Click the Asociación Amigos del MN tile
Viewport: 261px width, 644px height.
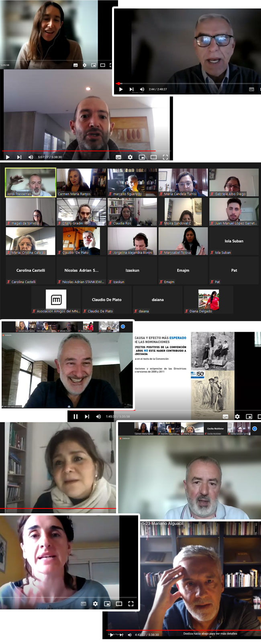[56, 300]
